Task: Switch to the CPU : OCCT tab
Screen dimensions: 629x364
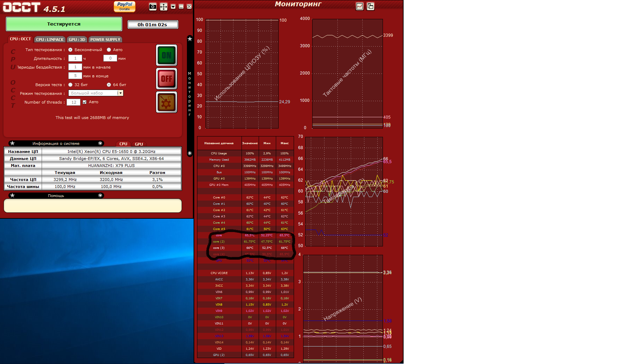Action: (20, 39)
